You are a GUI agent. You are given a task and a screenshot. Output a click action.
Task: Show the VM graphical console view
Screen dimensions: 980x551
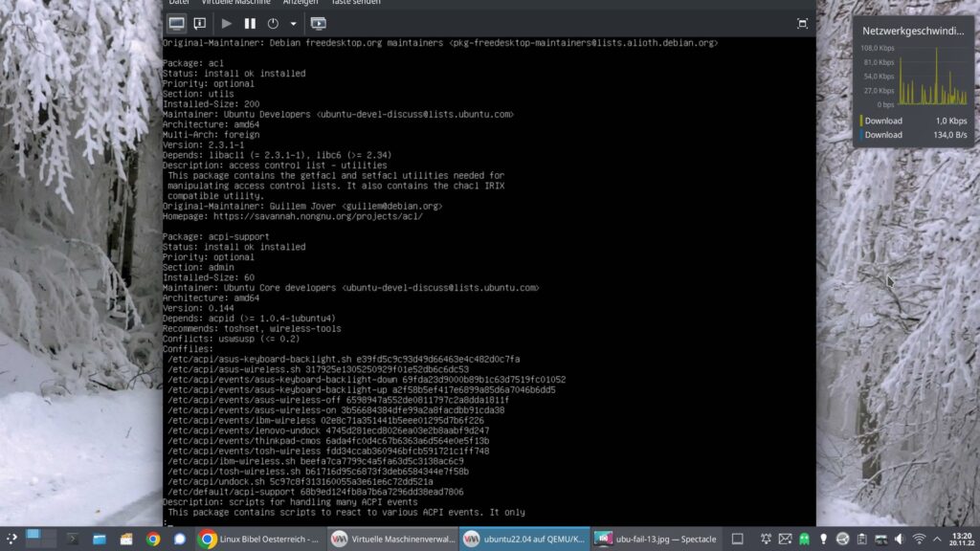[177, 24]
